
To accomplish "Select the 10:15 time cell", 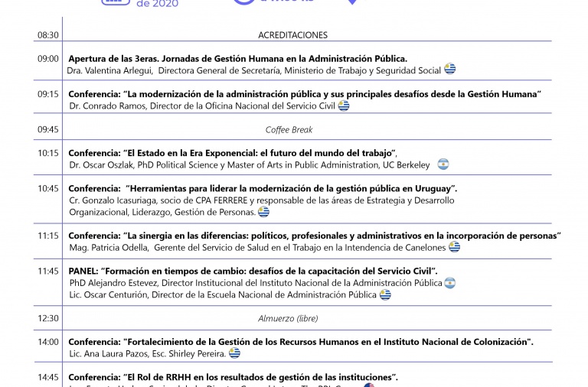I will [x=48, y=153].
